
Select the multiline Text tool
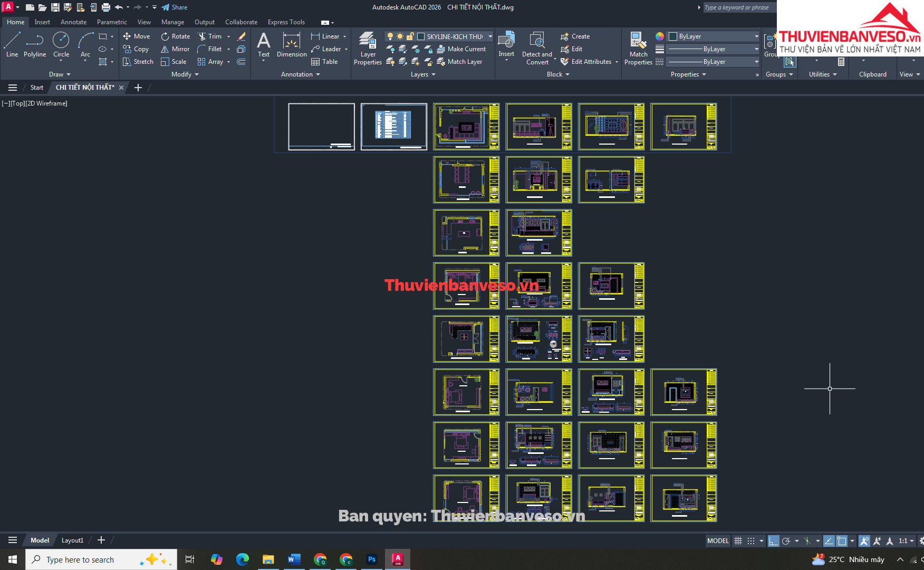coord(264,44)
